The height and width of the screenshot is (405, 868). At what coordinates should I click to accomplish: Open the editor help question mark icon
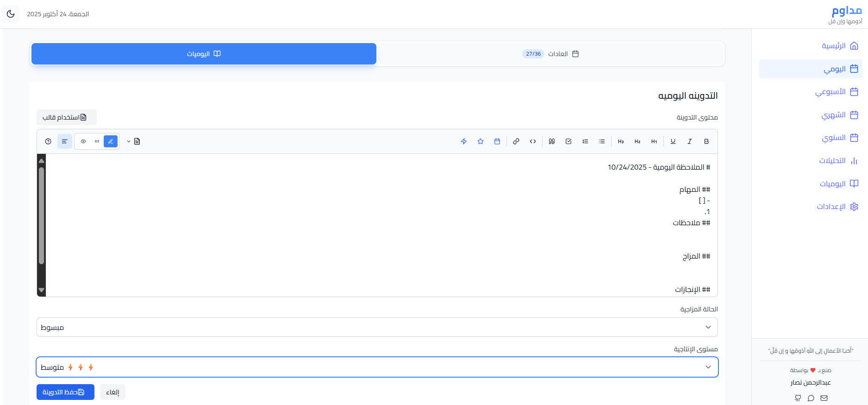pos(48,141)
